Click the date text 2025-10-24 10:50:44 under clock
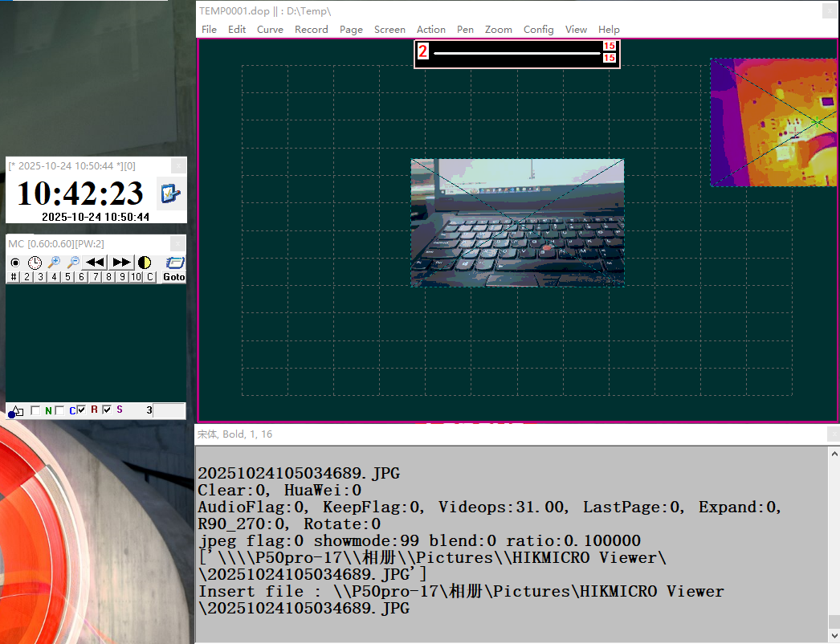This screenshot has height=644, width=840. 96,217
